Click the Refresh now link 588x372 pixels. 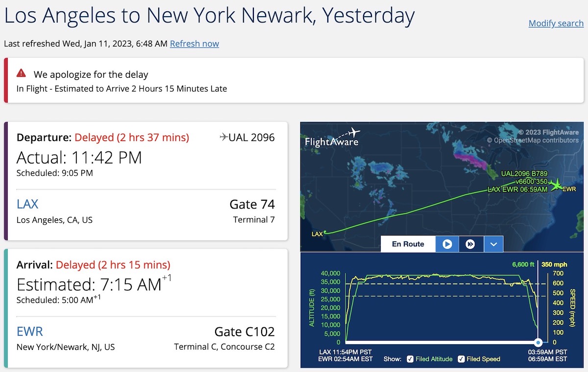point(195,44)
